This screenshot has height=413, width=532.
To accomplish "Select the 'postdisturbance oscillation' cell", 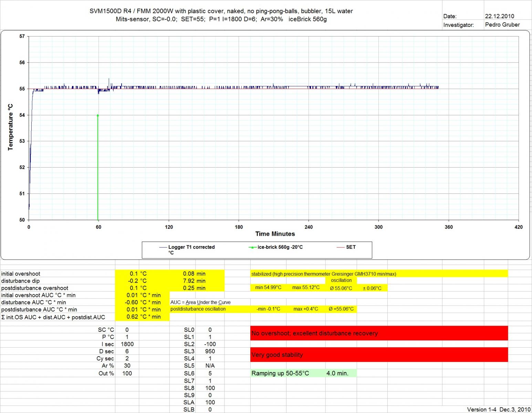I will 198,309.
